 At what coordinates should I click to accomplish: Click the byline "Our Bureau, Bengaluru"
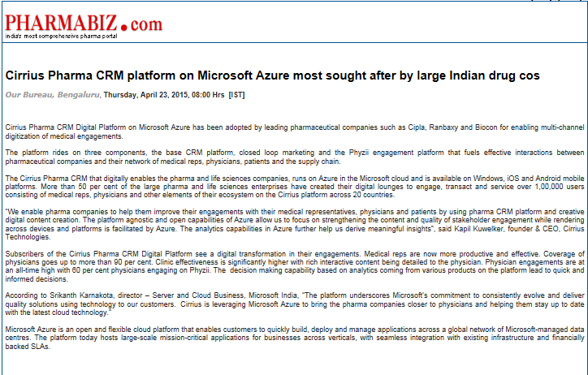coord(53,95)
